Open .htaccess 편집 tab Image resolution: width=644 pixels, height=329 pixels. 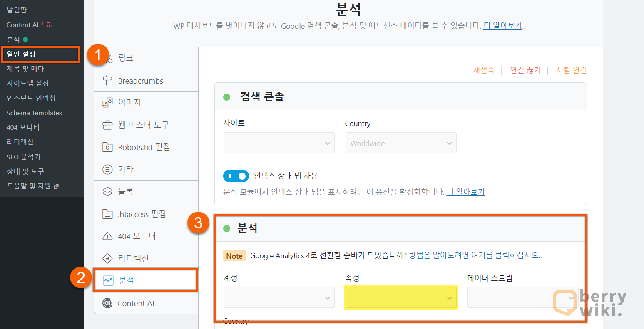pos(147,214)
